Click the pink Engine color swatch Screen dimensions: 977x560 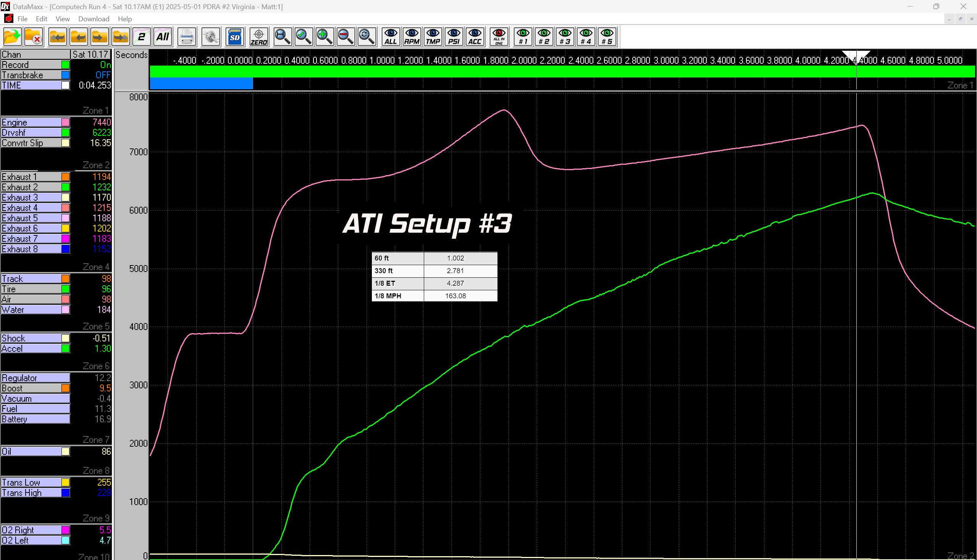(x=66, y=122)
